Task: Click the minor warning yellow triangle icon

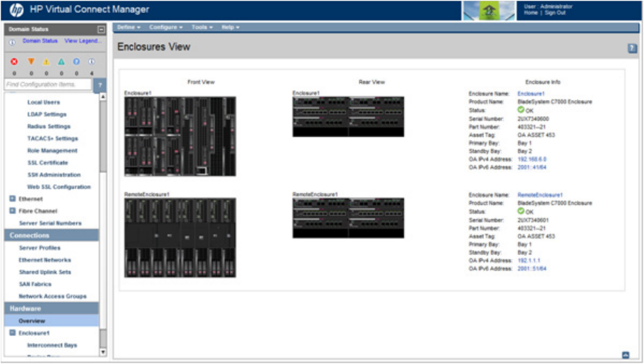Action: (x=46, y=61)
